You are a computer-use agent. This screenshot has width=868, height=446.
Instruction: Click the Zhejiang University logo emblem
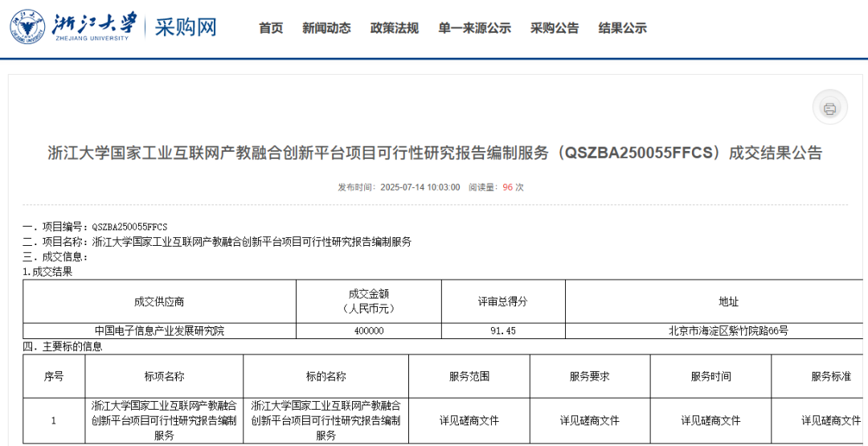[27, 27]
